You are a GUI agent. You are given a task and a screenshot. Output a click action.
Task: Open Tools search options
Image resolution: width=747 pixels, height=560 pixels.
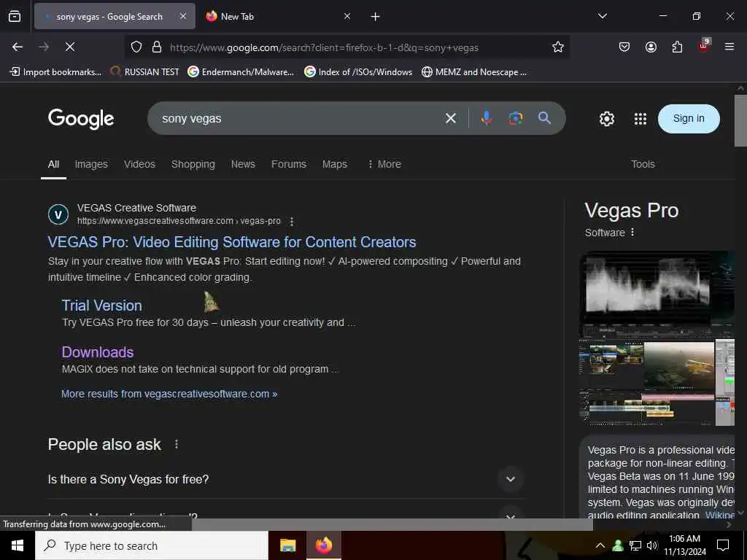(x=643, y=164)
